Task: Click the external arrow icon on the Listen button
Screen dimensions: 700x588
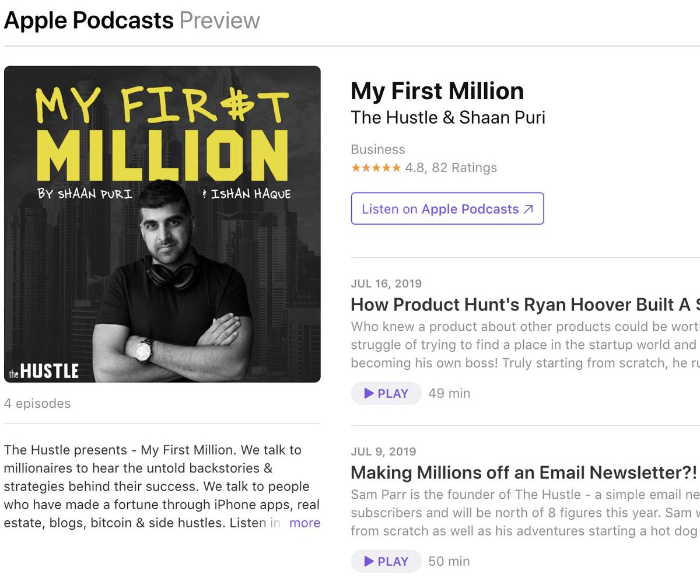Action: point(528,209)
